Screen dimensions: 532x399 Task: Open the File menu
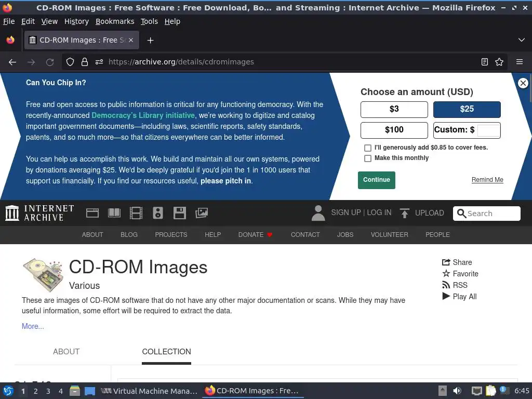pos(9,21)
